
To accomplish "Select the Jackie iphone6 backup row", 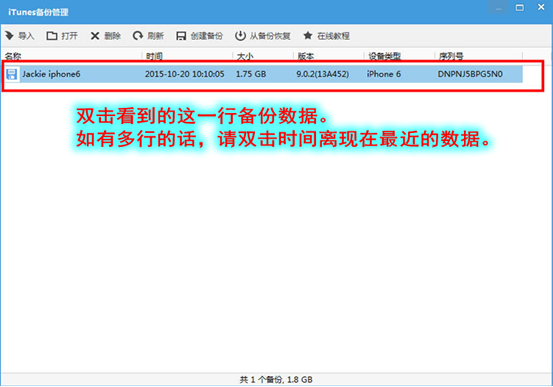I will pos(263,74).
